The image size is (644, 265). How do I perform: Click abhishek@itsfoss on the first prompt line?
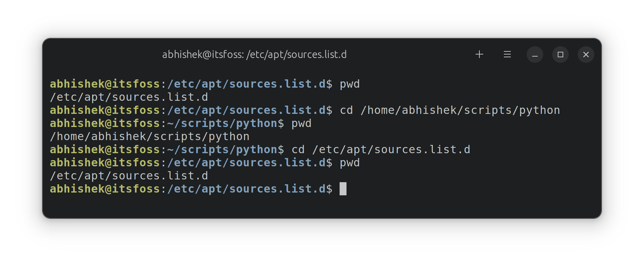coord(105,84)
